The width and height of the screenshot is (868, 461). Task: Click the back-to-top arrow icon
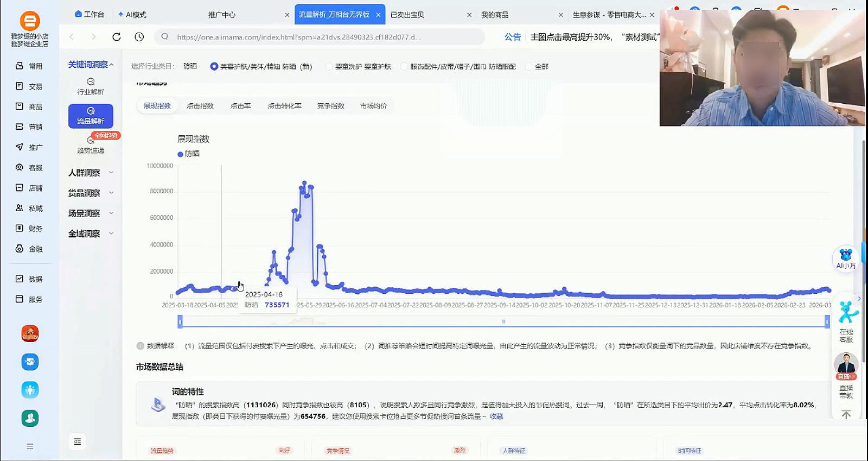pyautogui.click(x=846, y=415)
